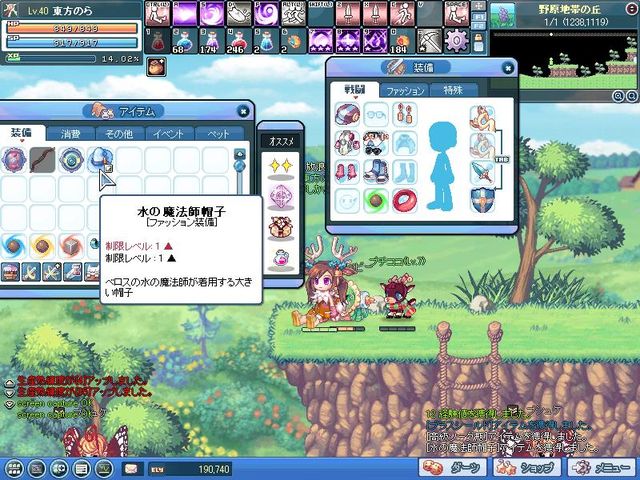Screen dimensions: 640x480
Task: Open the ショップ shop button
Action: click(x=527, y=468)
